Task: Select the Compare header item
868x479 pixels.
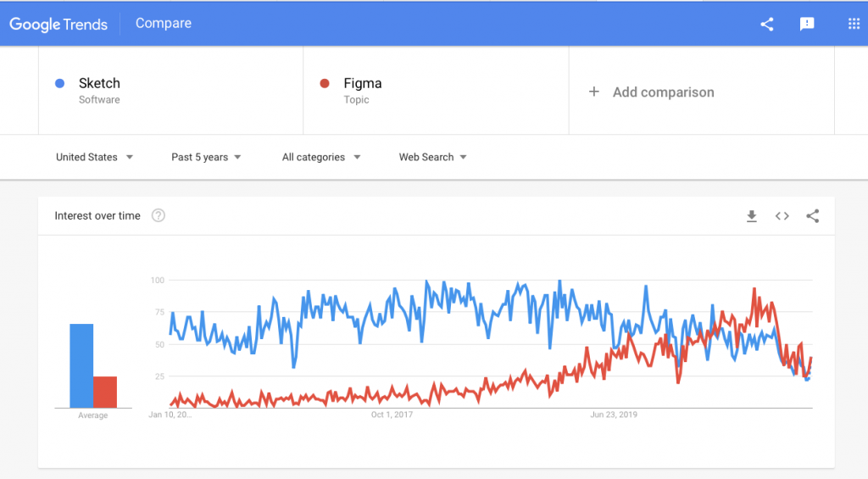Action: [x=164, y=23]
